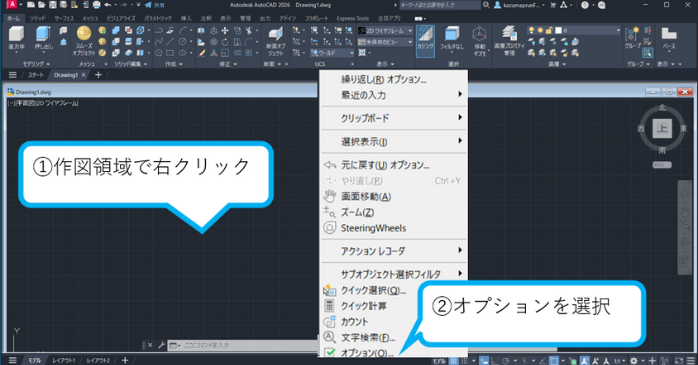Screen dimensions: 698x365
Task: Toggle polar tracking in status bar
Action: tap(505, 361)
